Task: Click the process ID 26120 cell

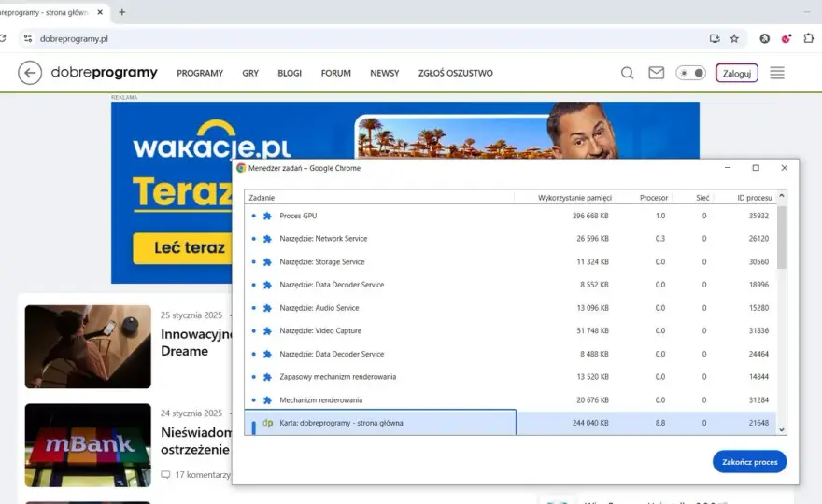Action: [758, 238]
